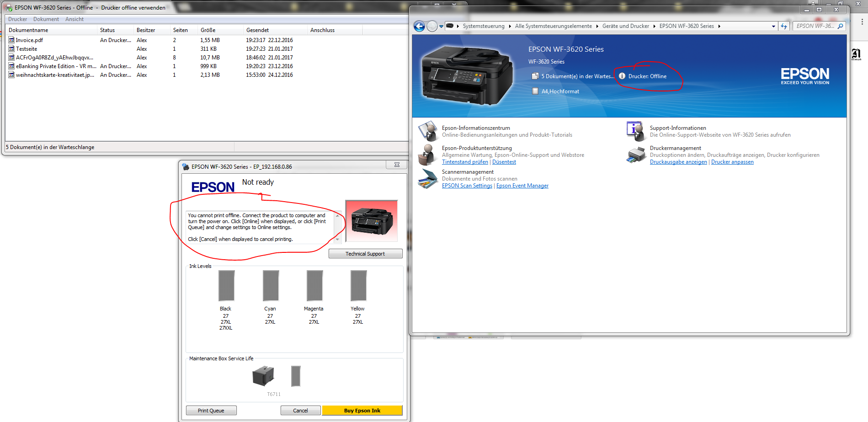Click the Print Queue button
This screenshot has width=868, height=422.
pyautogui.click(x=211, y=411)
